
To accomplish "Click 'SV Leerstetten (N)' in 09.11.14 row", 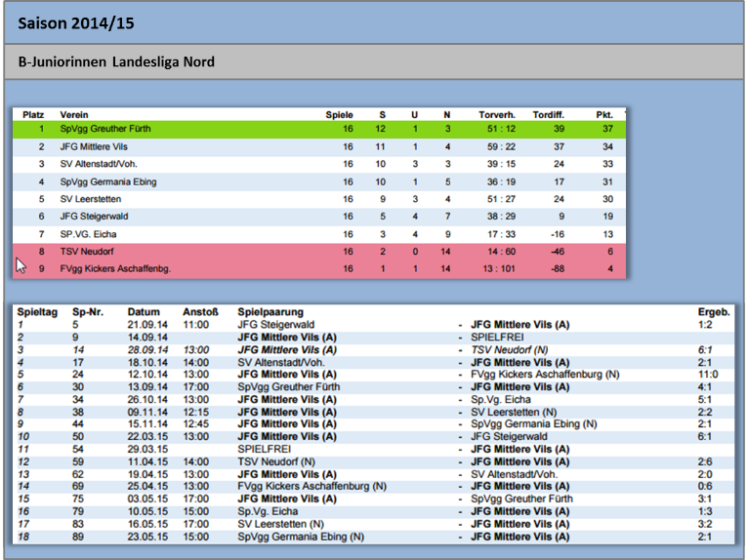I will pos(514,412).
